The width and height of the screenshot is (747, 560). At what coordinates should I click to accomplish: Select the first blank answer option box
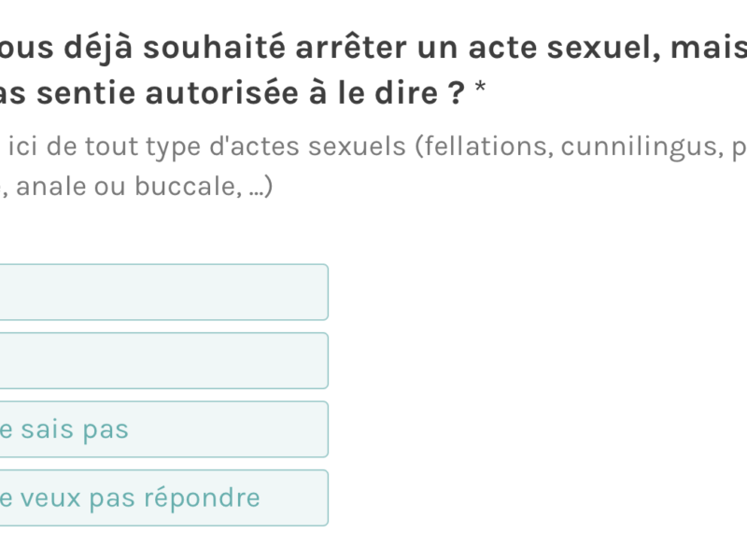coord(163,292)
